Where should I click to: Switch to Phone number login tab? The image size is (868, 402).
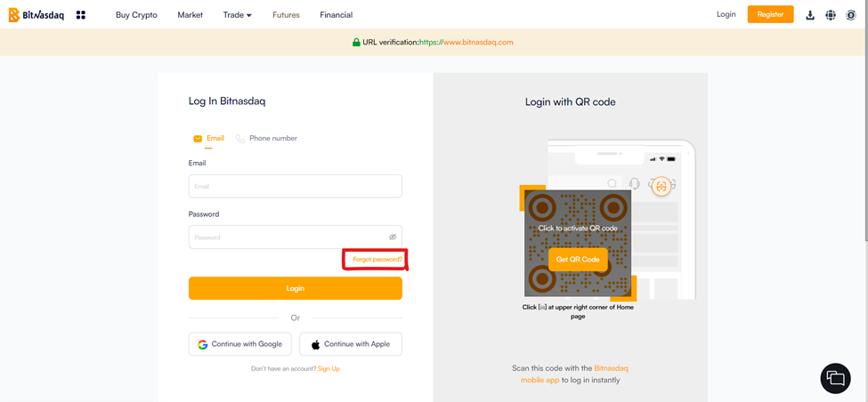pyautogui.click(x=267, y=139)
